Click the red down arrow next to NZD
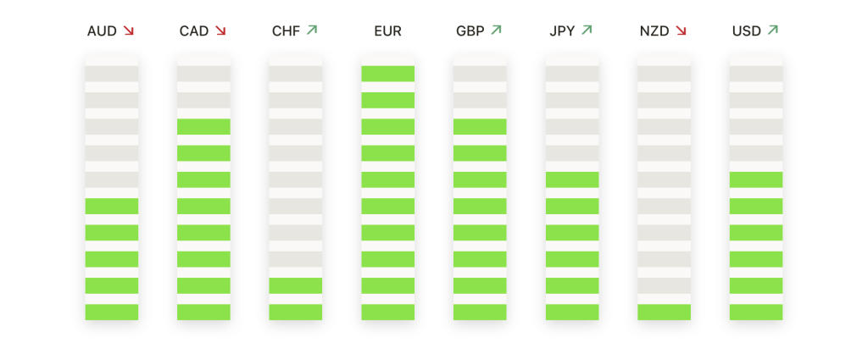Viewport: 868px width, 348px height. (681, 31)
